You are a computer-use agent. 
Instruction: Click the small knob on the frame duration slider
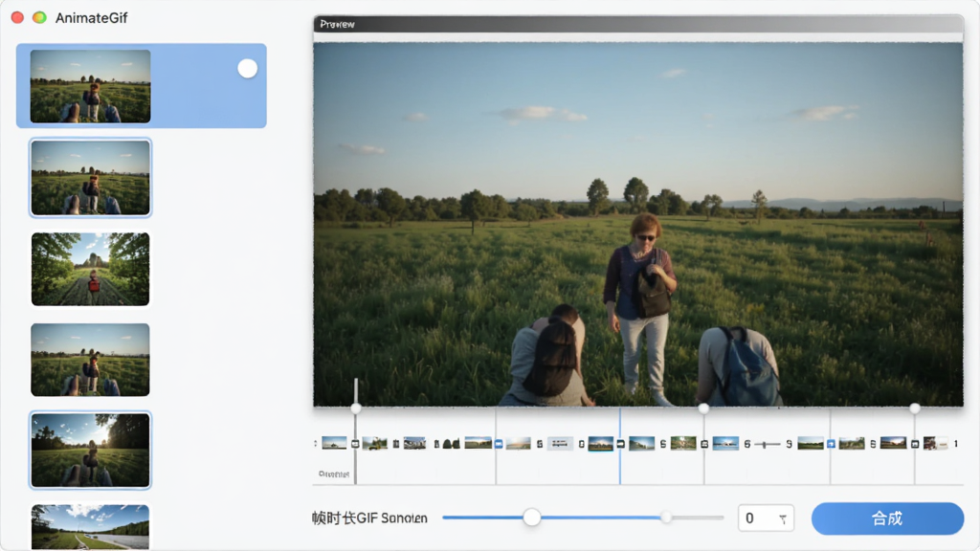coord(667,518)
